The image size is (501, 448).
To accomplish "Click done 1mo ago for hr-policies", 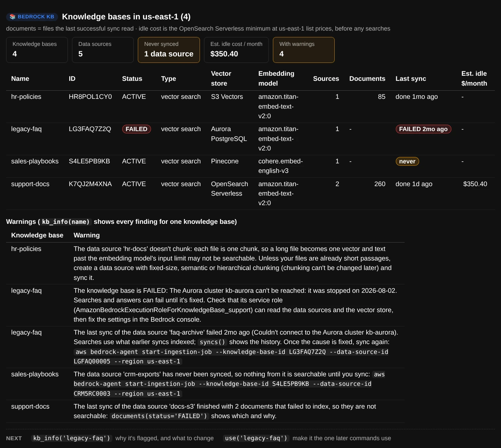I will [416, 96].
